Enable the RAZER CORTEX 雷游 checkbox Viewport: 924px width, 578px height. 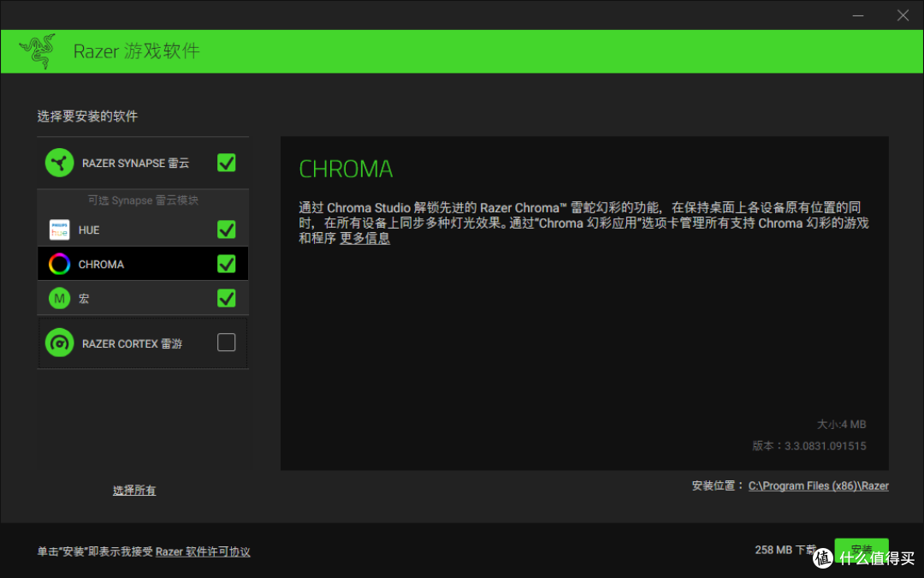click(226, 342)
